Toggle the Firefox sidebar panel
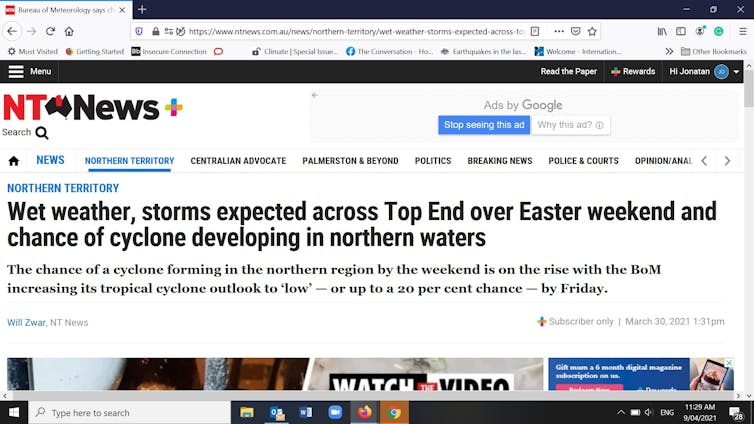This screenshot has height=424, width=754. coord(680,31)
